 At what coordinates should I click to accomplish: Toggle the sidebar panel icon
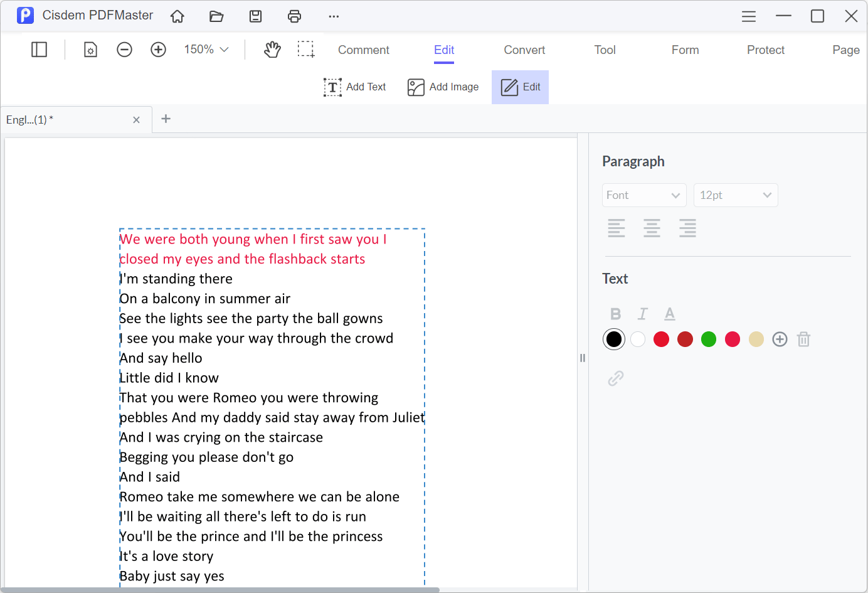39,50
